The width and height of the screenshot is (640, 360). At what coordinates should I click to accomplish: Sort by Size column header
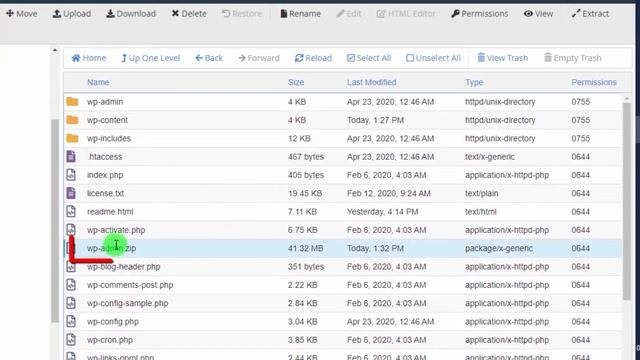(296, 82)
